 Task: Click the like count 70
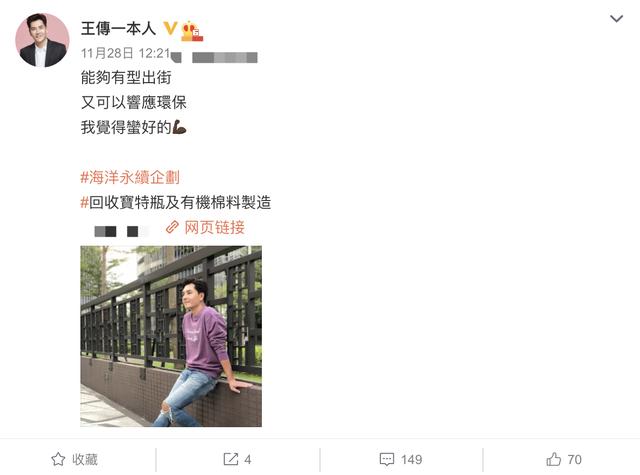[x=574, y=459]
